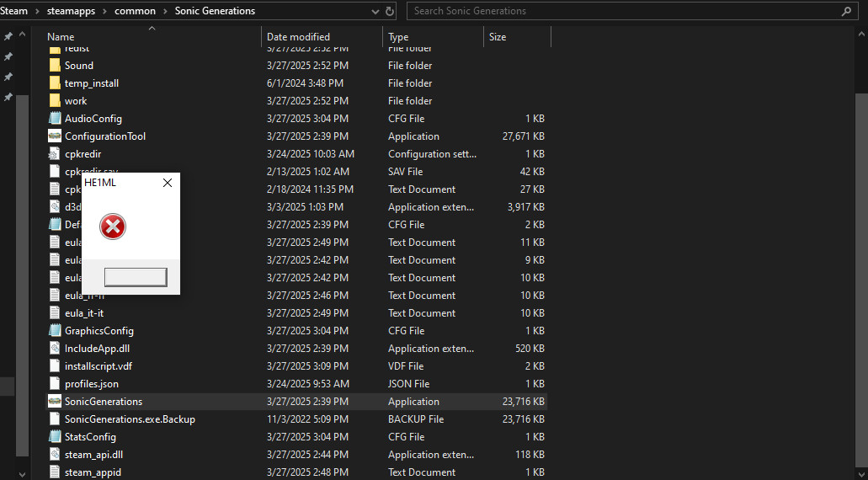Click the 11/3/2022 5:09 PM date cell
Viewport: 868px width, 480px height.
click(307, 419)
